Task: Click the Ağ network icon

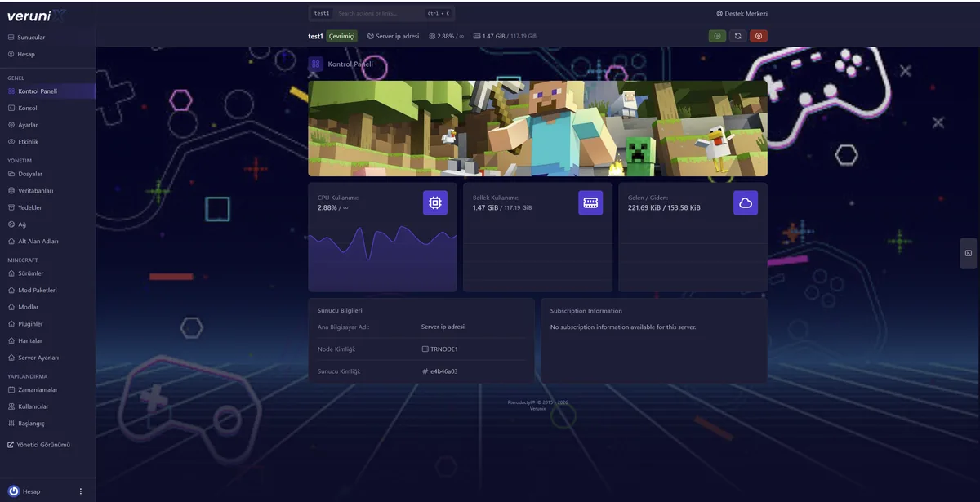Action: click(11, 224)
